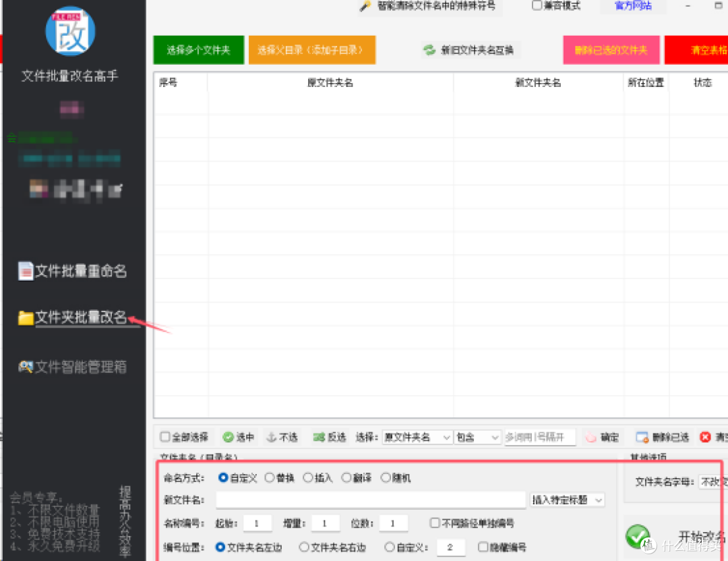Pick the 随机 naming method radio
Screen dimensions: 728x561
[386, 477]
